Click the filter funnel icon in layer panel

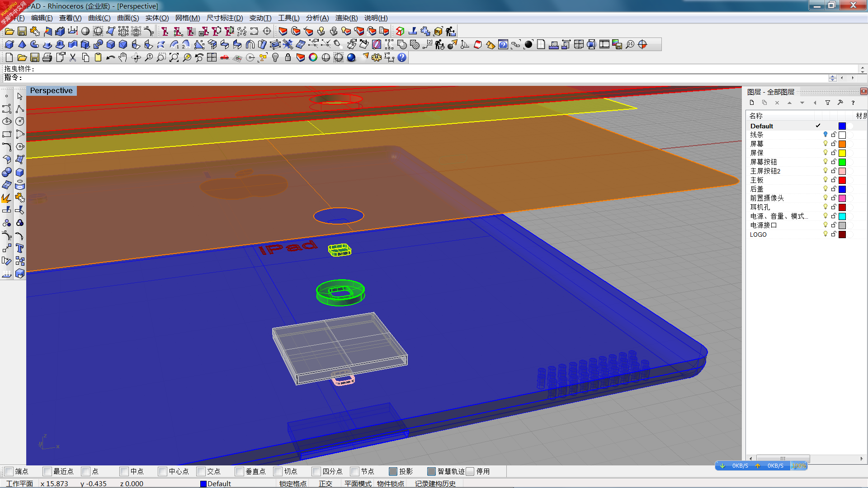click(828, 103)
